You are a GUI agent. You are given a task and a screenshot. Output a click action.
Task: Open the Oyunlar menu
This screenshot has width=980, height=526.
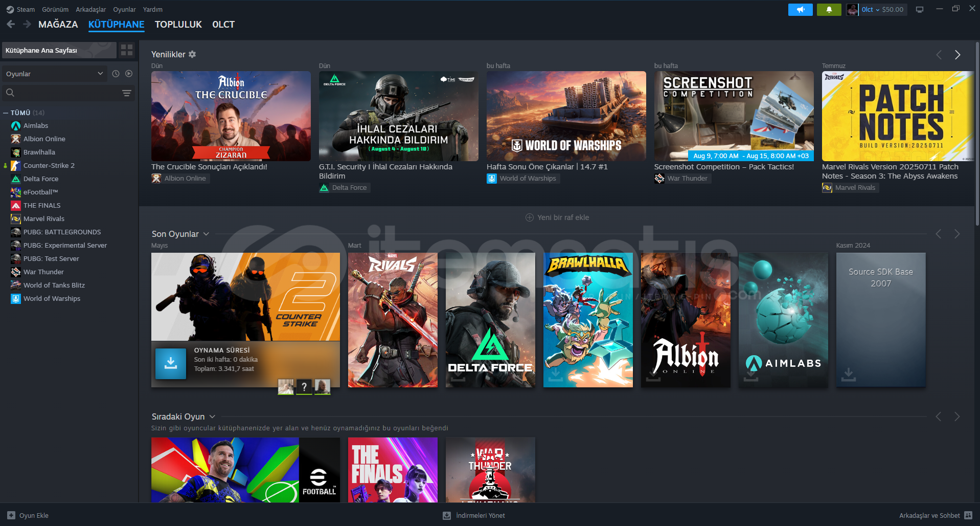tap(124, 9)
